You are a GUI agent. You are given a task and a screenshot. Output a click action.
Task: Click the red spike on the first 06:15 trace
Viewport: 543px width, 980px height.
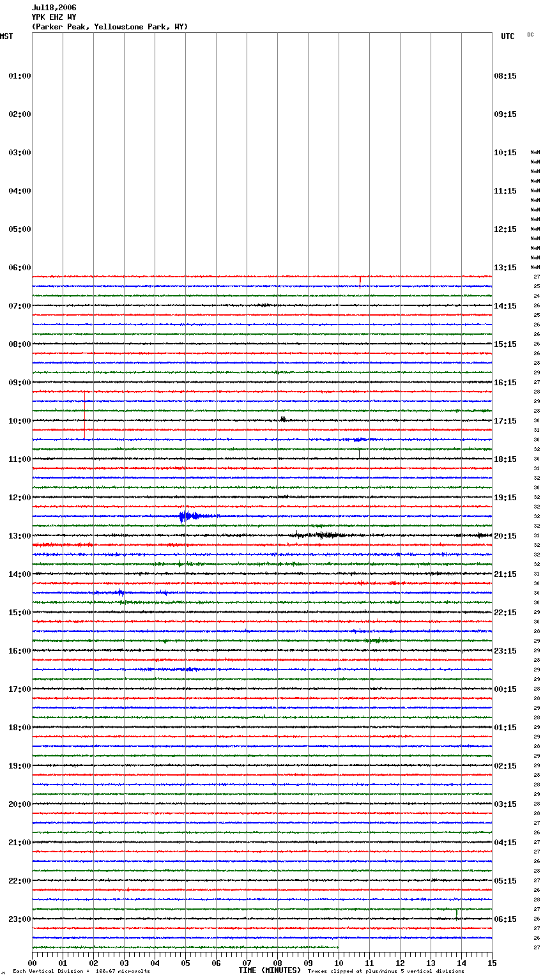pos(360,279)
